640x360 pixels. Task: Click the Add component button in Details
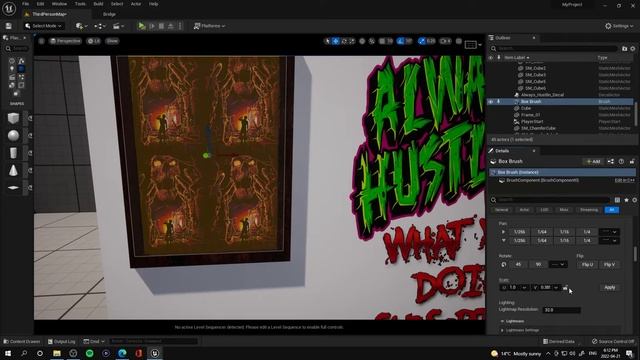pos(593,162)
